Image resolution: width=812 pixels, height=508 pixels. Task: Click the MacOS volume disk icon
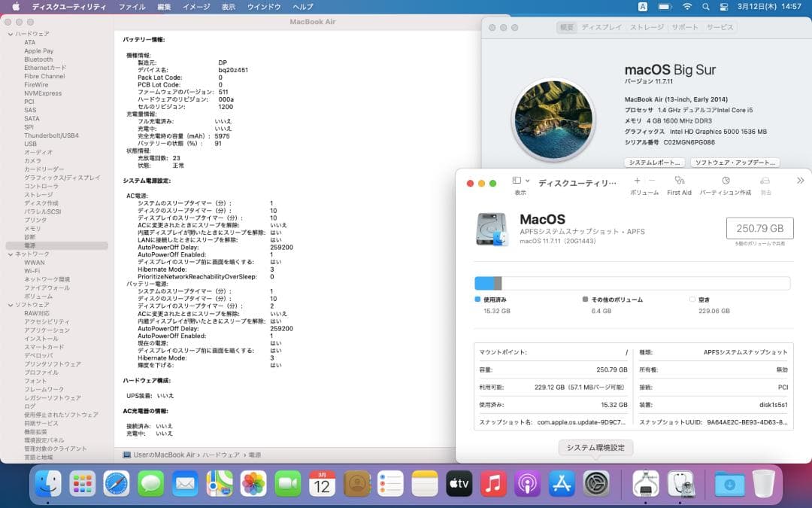tap(492, 229)
